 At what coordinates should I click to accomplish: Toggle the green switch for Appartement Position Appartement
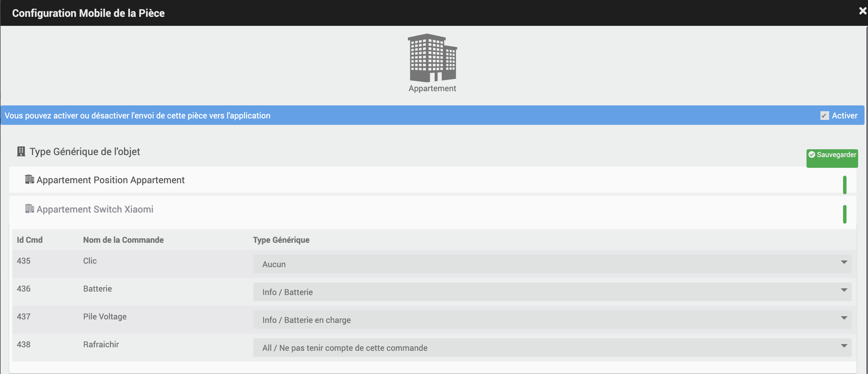click(845, 185)
